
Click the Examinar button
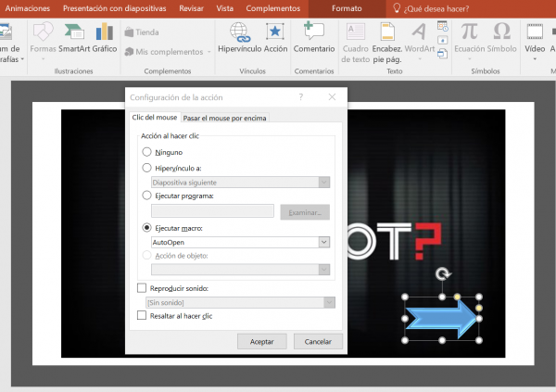pyautogui.click(x=305, y=212)
